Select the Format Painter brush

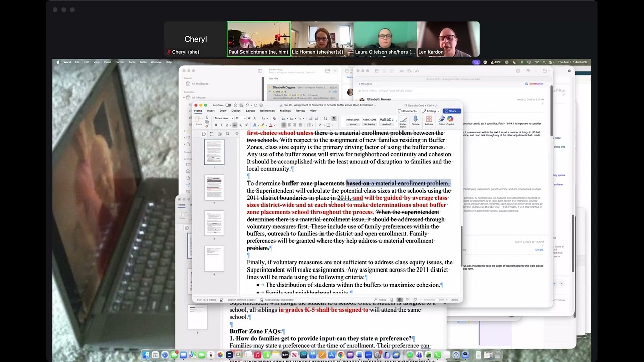pyautogui.click(x=207, y=126)
